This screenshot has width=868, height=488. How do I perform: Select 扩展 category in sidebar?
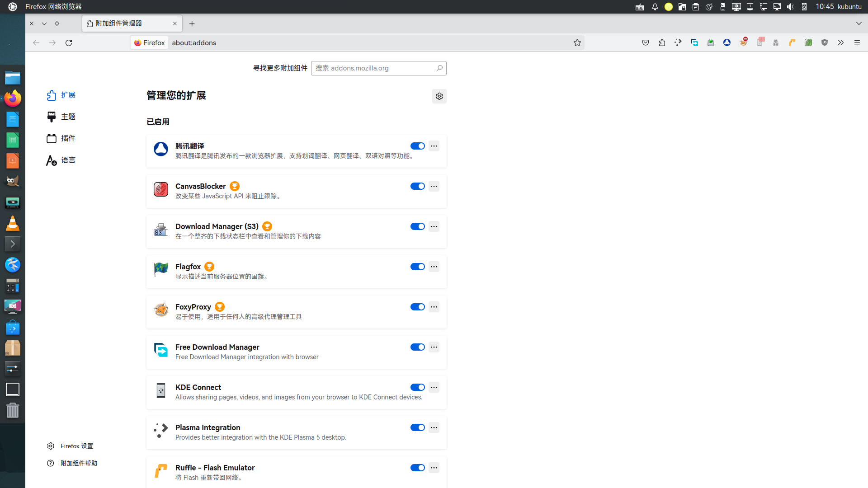61,95
